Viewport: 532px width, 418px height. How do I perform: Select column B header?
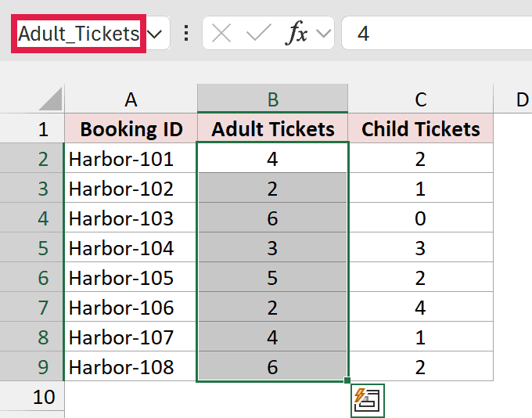273,99
